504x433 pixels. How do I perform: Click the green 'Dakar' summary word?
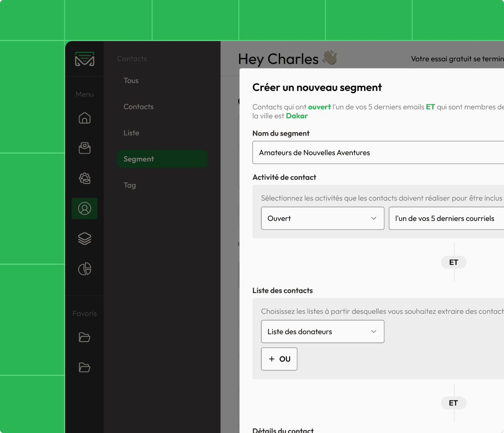(x=297, y=116)
